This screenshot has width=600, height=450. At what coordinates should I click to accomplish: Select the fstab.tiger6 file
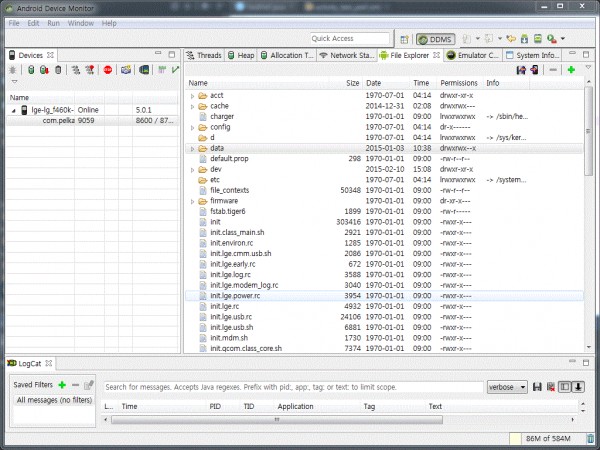(385, 212)
